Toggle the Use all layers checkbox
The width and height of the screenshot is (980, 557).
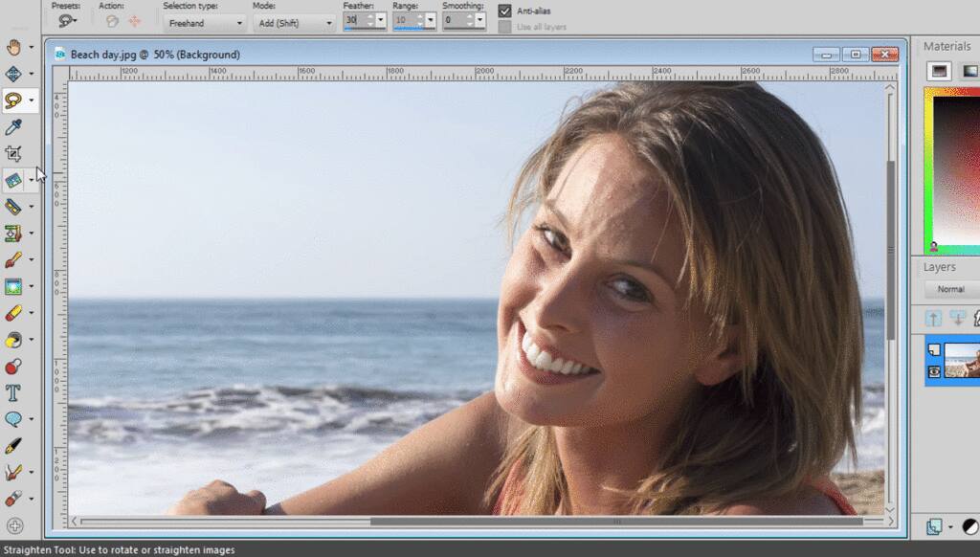pos(504,27)
